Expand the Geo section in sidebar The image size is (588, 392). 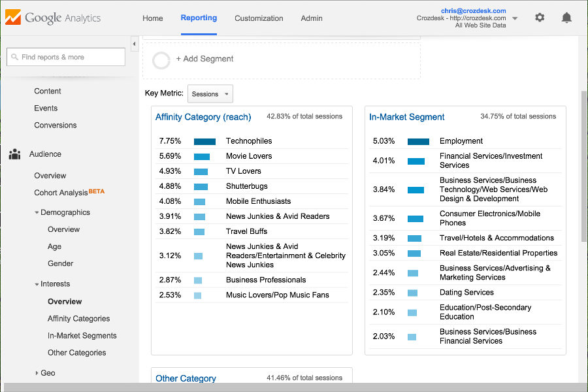pos(37,373)
